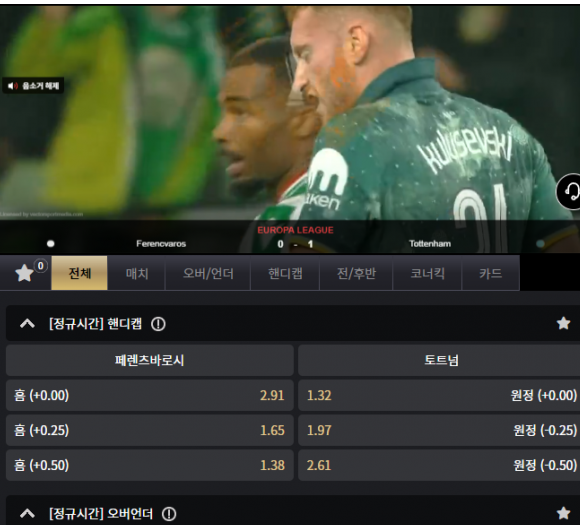Bet on 원정 (-0.25) at 1.97
The image size is (580, 525).
click(x=439, y=430)
